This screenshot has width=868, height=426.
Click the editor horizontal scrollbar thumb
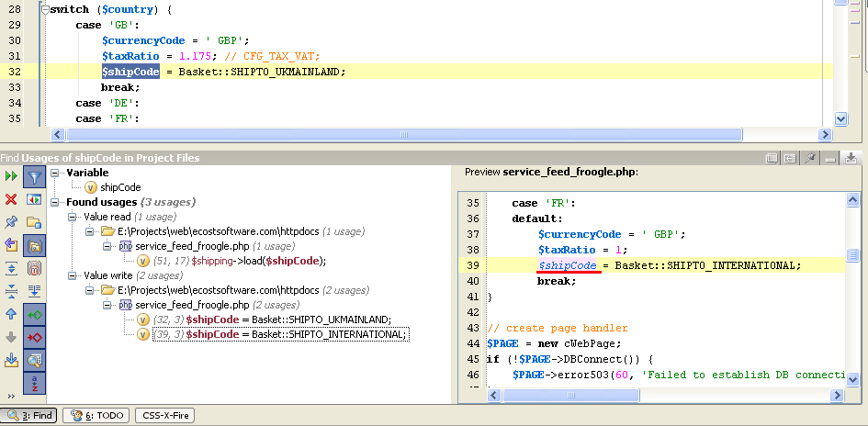coord(403,134)
